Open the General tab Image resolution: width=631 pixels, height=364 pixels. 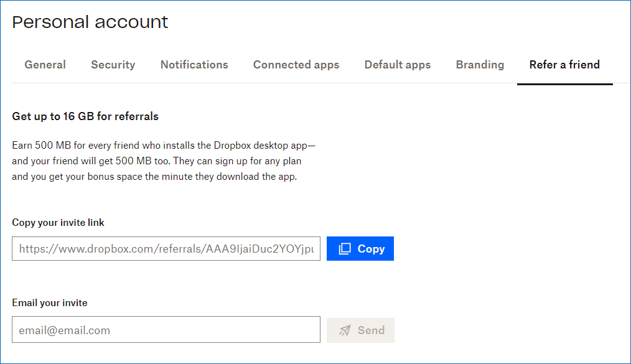pyautogui.click(x=45, y=65)
